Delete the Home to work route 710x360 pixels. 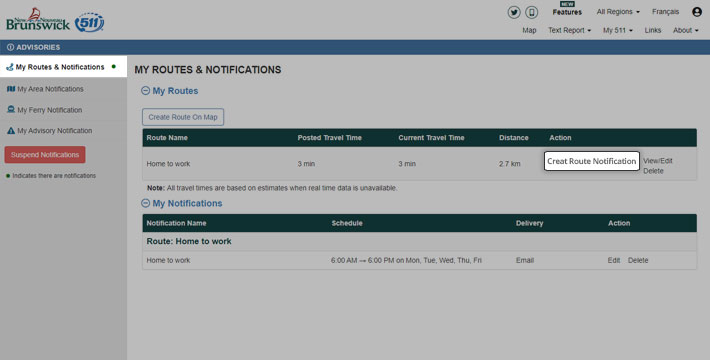(x=653, y=171)
